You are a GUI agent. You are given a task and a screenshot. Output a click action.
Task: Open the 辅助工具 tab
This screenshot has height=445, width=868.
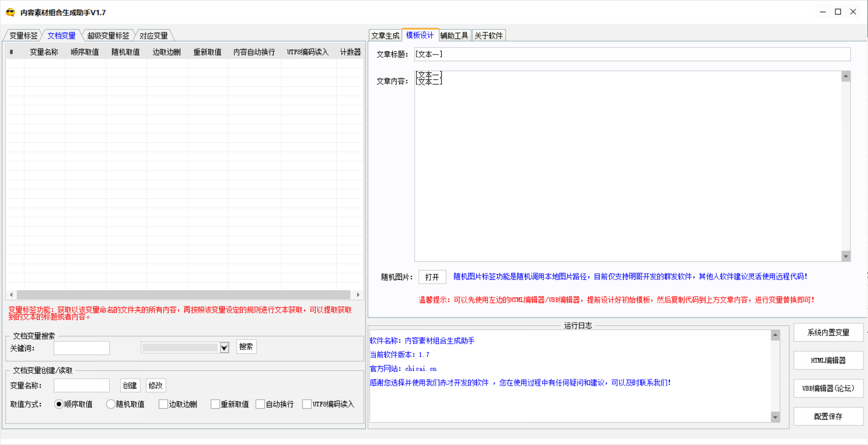(454, 35)
